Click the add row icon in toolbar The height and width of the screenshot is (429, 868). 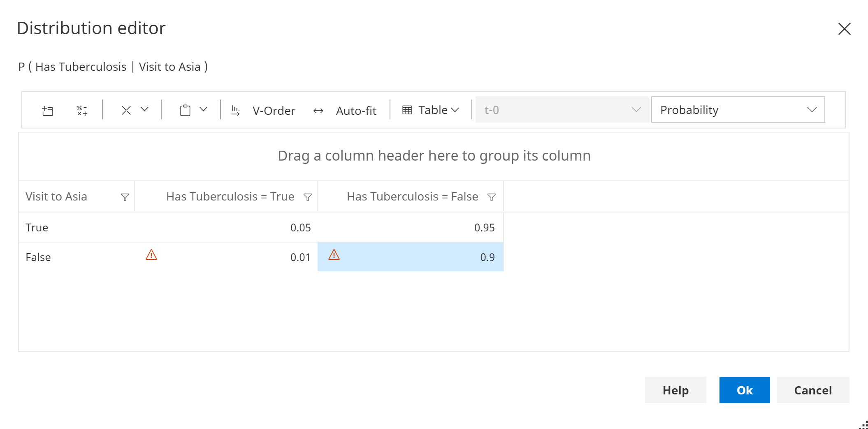(48, 110)
